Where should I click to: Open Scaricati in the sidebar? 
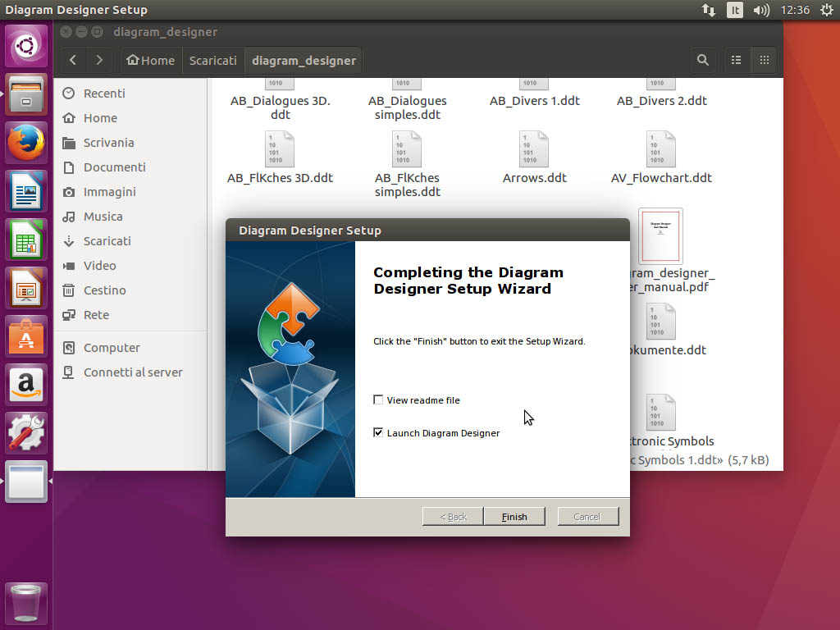(x=107, y=241)
